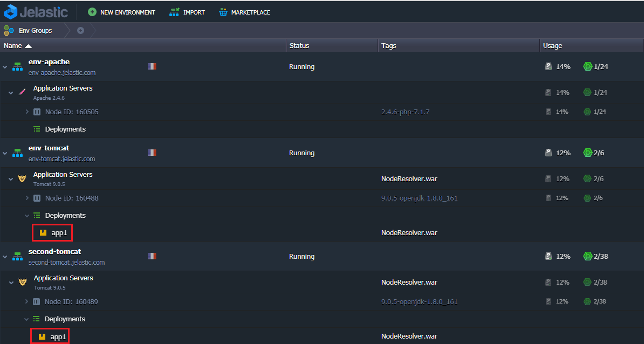Open the Deployments list icon under env-tomcat
Viewport: 644px width, 344px height.
[x=37, y=215]
